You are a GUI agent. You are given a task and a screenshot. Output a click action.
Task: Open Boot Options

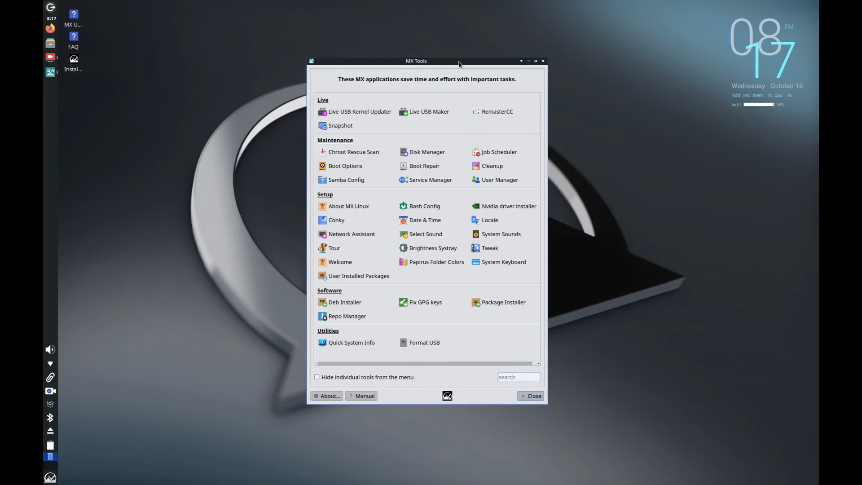coord(340,166)
